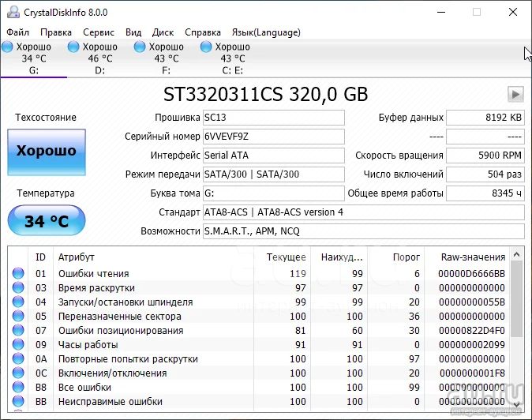Screen dimensions: 532x420
Task: Click the power-on hours field 8345 ч
Action: click(x=485, y=193)
